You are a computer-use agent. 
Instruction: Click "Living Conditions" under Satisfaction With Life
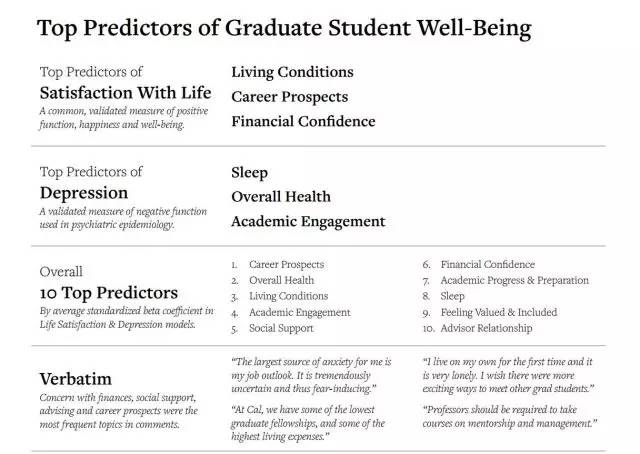click(x=292, y=72)
